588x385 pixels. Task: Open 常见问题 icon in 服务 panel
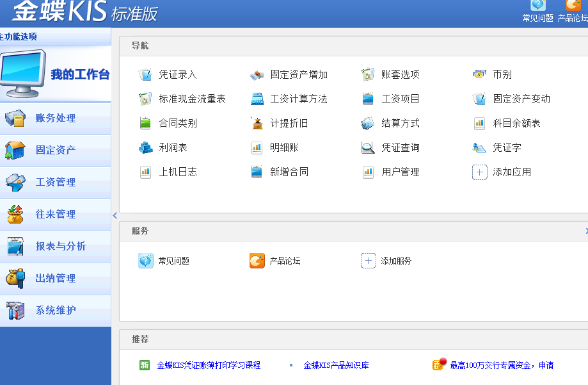point(145,261)
